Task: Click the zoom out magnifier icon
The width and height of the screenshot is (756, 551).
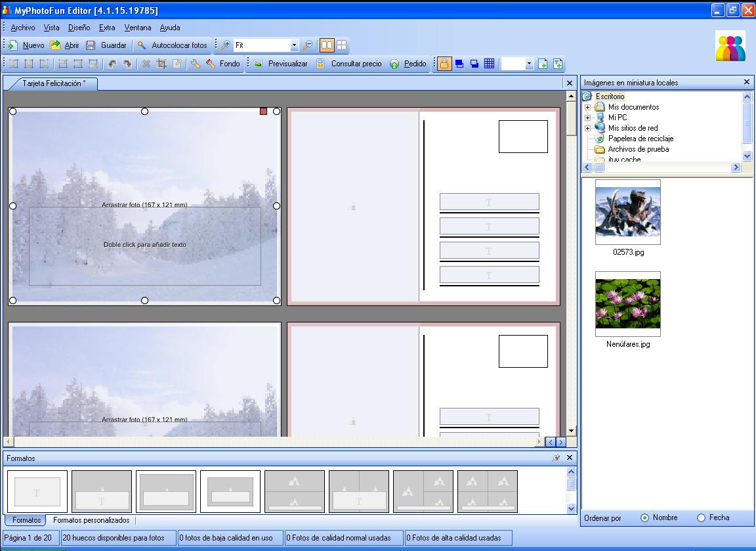Action: pyautogui.click(x=308, y=45)
